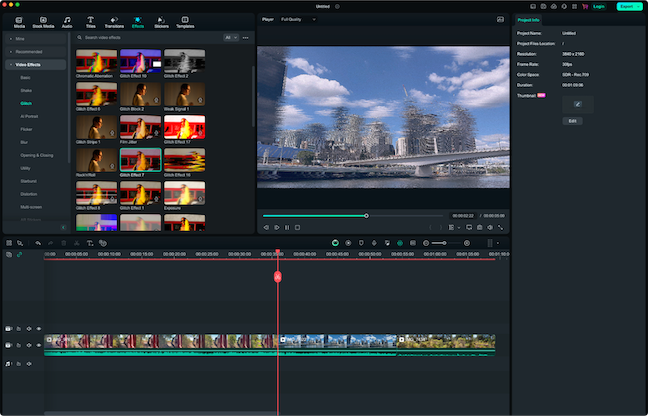Switch to the Transitions tab

point(114,21)
